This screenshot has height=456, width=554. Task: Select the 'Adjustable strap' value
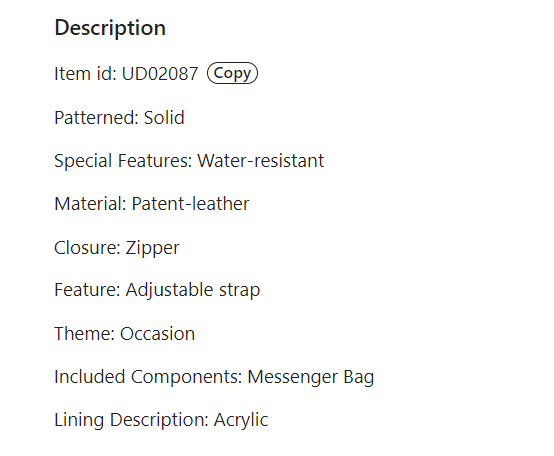pos(193,291)
